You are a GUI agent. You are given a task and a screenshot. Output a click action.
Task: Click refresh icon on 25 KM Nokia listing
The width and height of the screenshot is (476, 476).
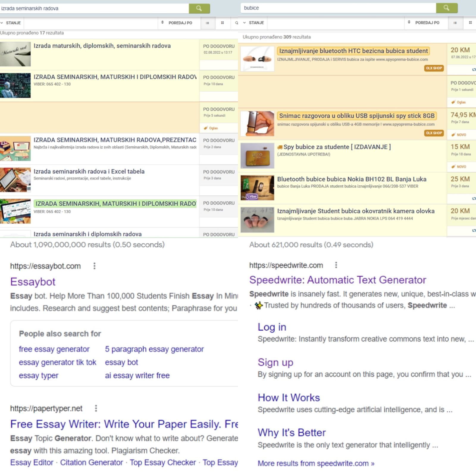point(474,198)
